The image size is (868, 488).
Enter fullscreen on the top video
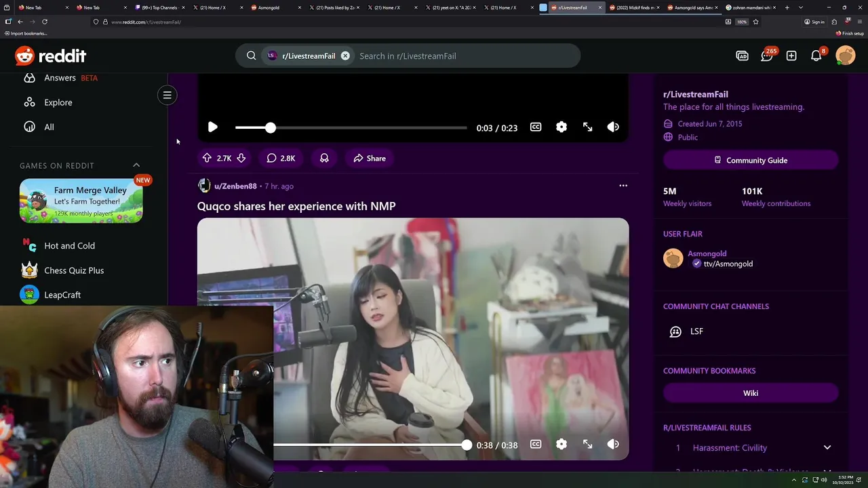(588, 127)
